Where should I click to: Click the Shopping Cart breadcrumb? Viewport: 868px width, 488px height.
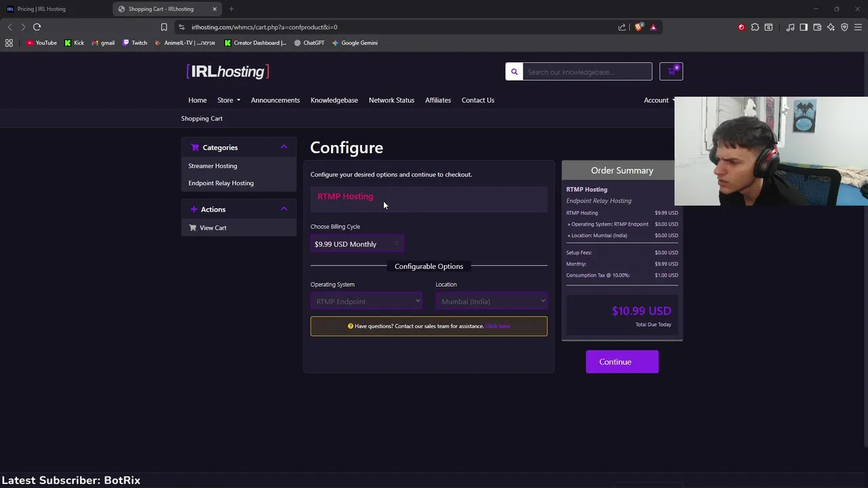click(201, 119)
